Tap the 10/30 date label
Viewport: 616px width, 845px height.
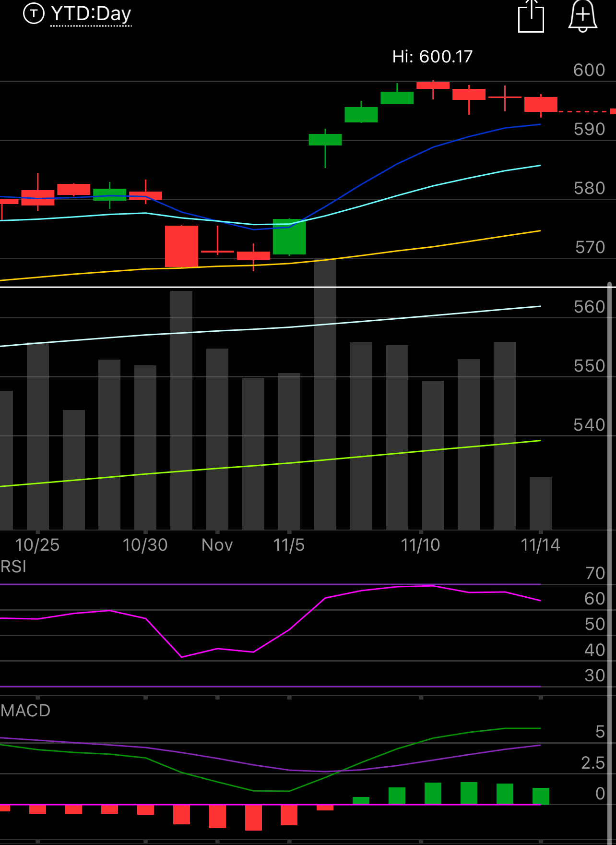pyautogui.click(x=145, y=545)
